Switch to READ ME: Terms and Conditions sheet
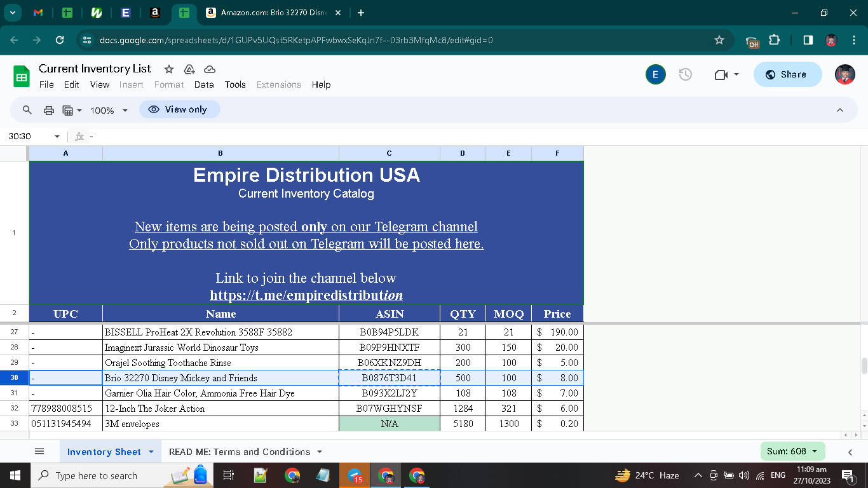The height and width of the screenshot is (488, 868). tap(240, 452)
